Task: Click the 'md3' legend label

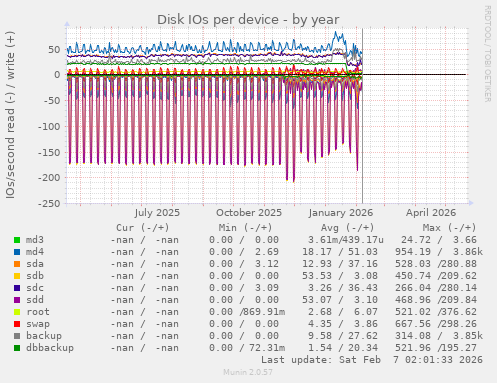Action: click(35, 240)
